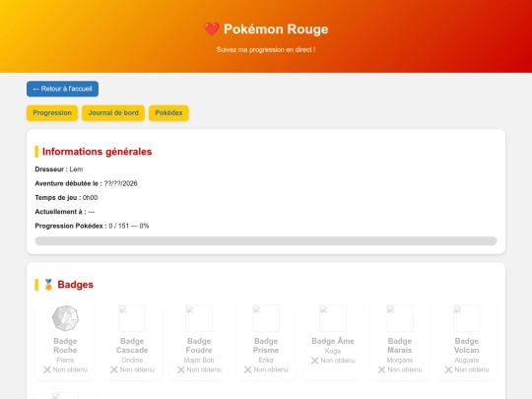
Task: Click the Pokédex progression bar
Action: click(x=266, y=241)
